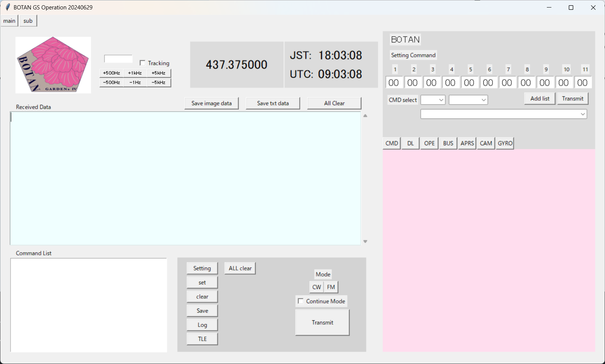Increase frequency by +500Hz
Image resolution: width=605 pixels, height=364 pixels.
(x=111, y=73)
